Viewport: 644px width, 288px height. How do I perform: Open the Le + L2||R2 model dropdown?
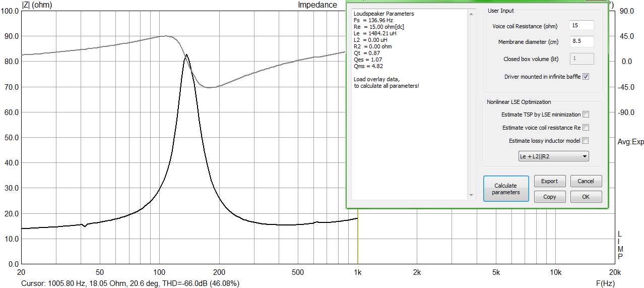click(554, 156)
